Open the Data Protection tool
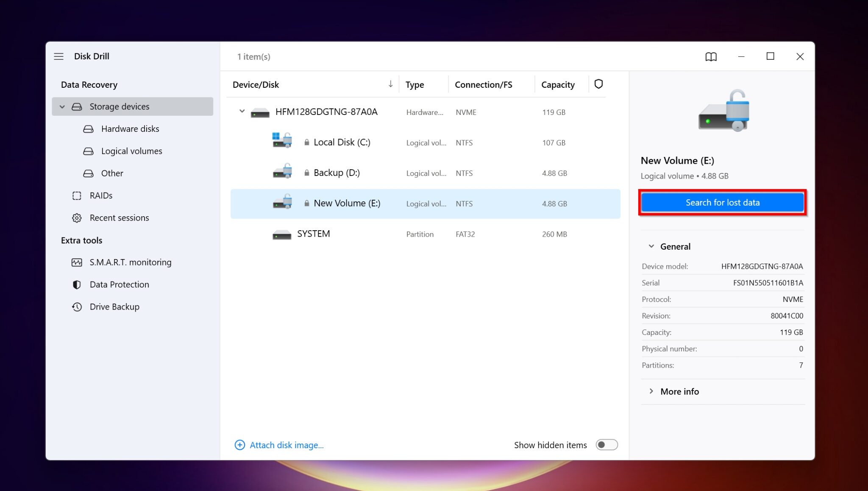 tap(119, 284)
